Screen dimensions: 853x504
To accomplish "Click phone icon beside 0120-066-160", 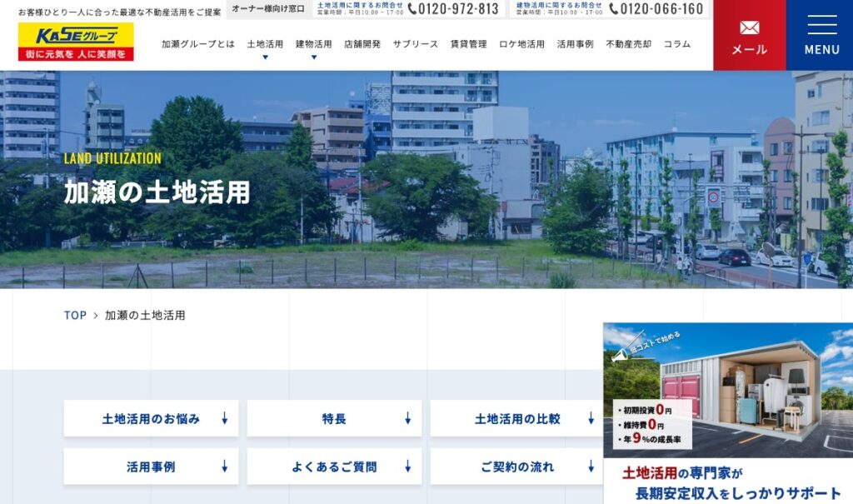I will tap(614, 9).
